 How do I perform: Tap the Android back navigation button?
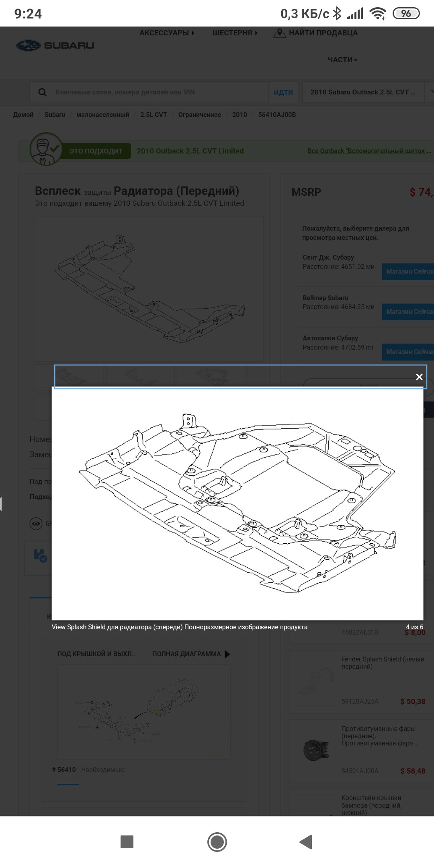tap(306, 841)
